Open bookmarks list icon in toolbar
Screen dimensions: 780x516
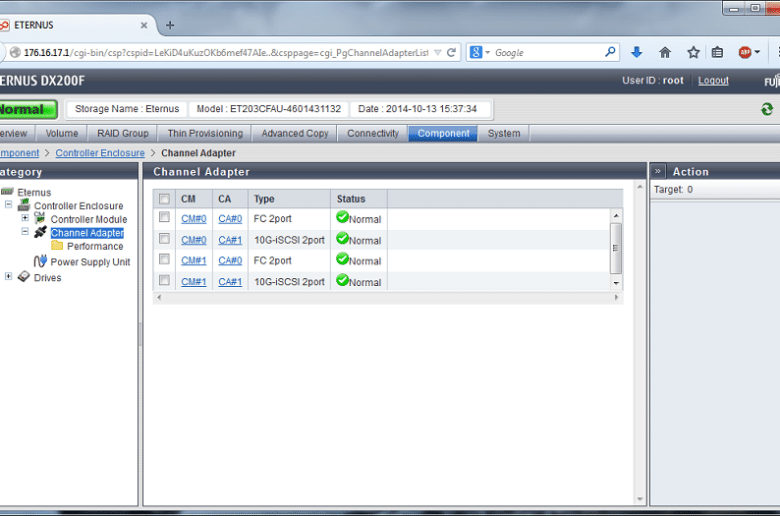[x=717, y=52]
